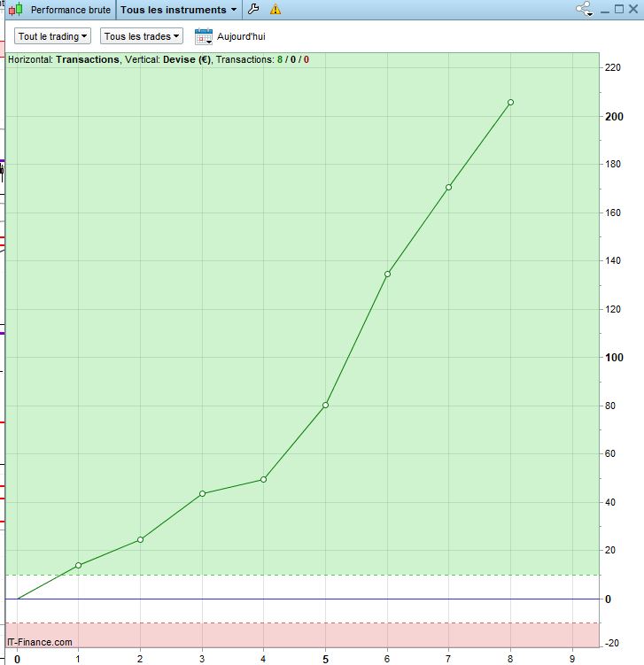Open the calendar date picker icon
Image resolution: width=644 pixels, height=665 pixels.
[x=204, y=36]
